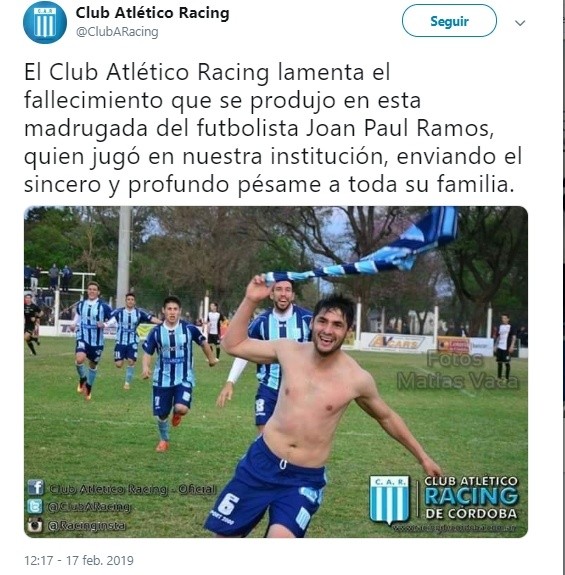This screenshot has width=565, height=575.
Task: Open the attached celebration photo
Action: click(x=276, y=371)
